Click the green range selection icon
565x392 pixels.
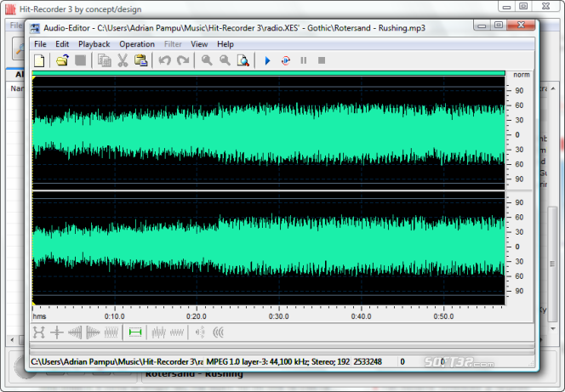pyautogui.click(x=135, y=332)
